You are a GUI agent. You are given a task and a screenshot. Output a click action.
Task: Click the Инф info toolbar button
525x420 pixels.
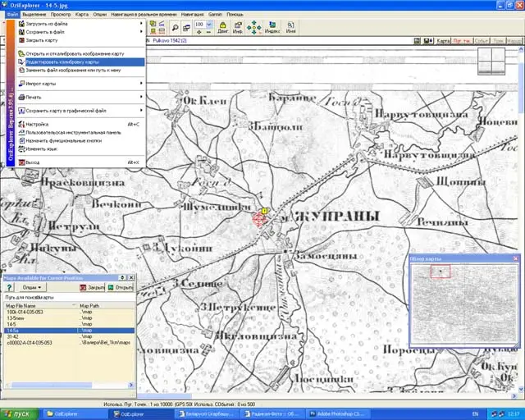[x=238, y=27]
